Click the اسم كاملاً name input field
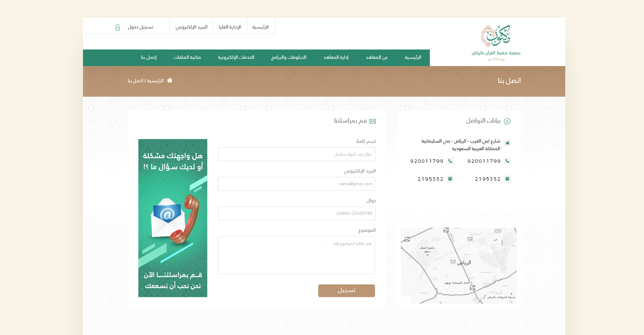The height and width of the screenshot is (335, 644). point(297,154)
